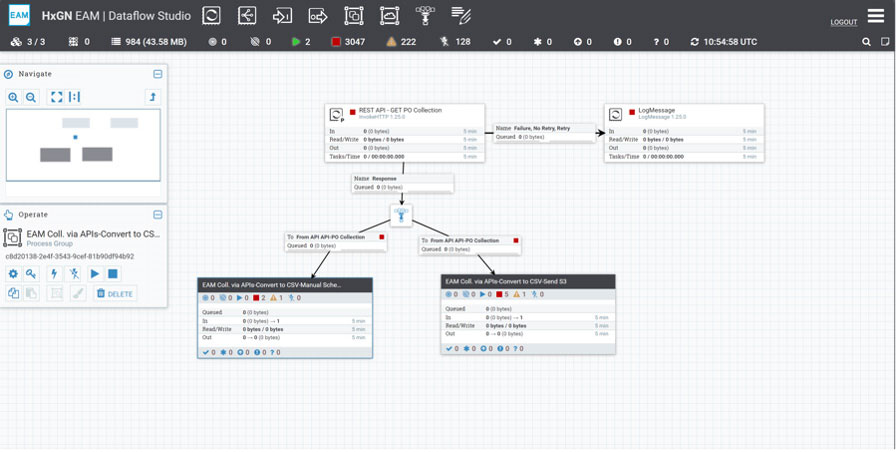Click the running components count 2
This screenshot has height=452, width=896.
click(301, 42)
